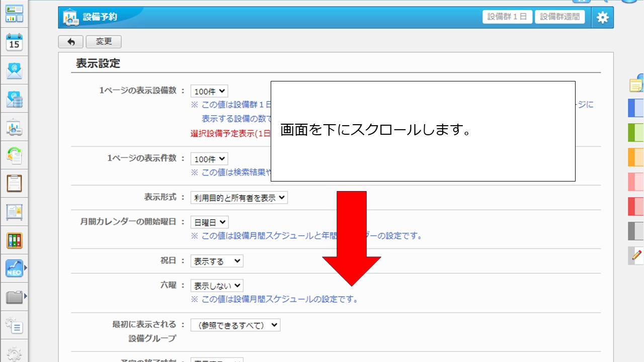Screen dimensions: 644x362
Task: Select the green sticky note color
Action: point(635,133)
